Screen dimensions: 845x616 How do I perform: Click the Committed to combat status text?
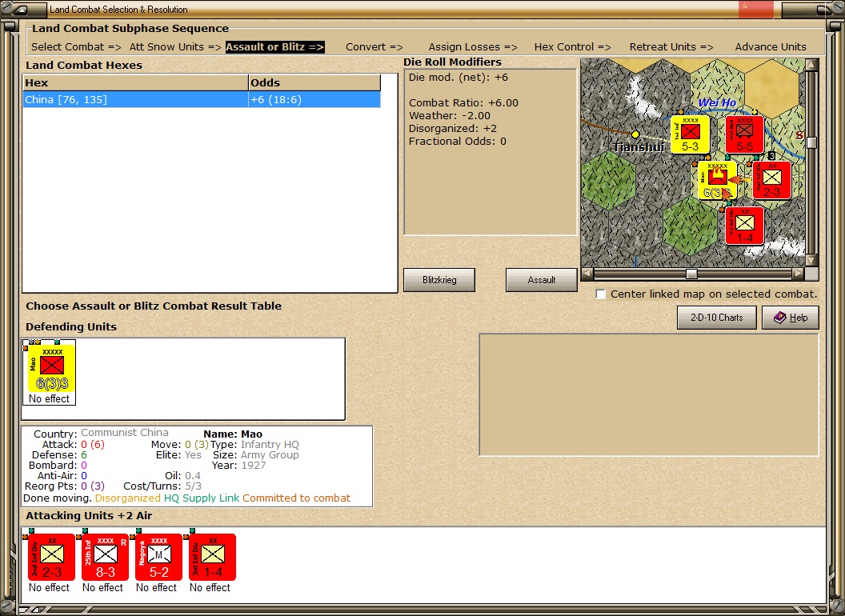296,498
